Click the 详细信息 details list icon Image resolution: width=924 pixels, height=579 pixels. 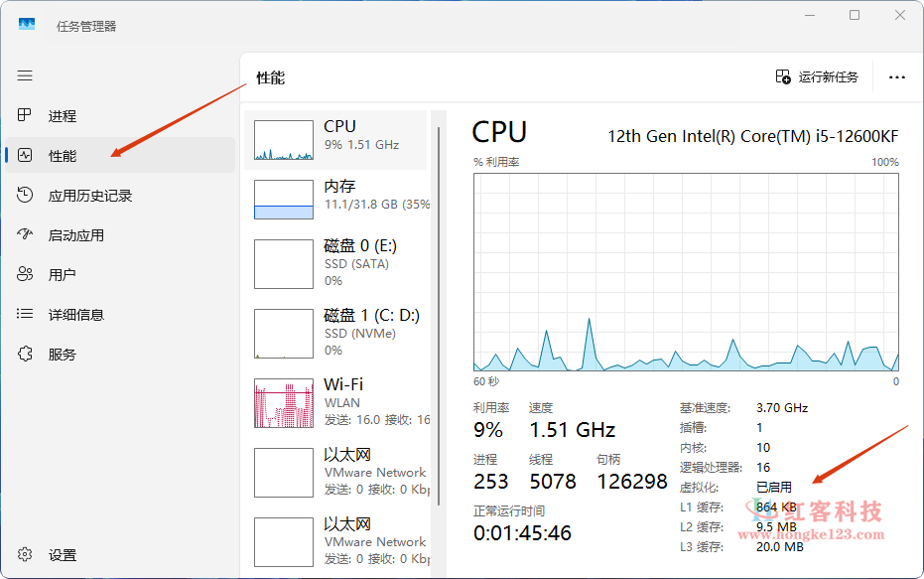coord(26,315)
